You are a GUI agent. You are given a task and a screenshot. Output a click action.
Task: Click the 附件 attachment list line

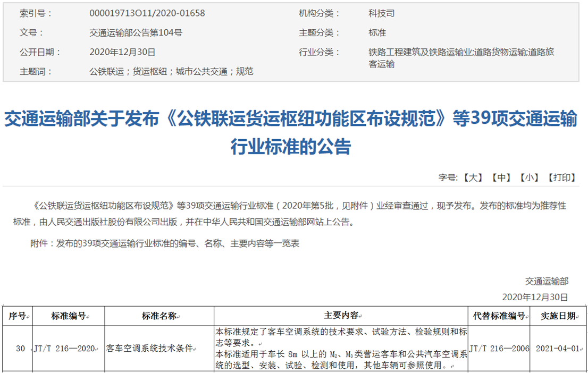[165, 243]
